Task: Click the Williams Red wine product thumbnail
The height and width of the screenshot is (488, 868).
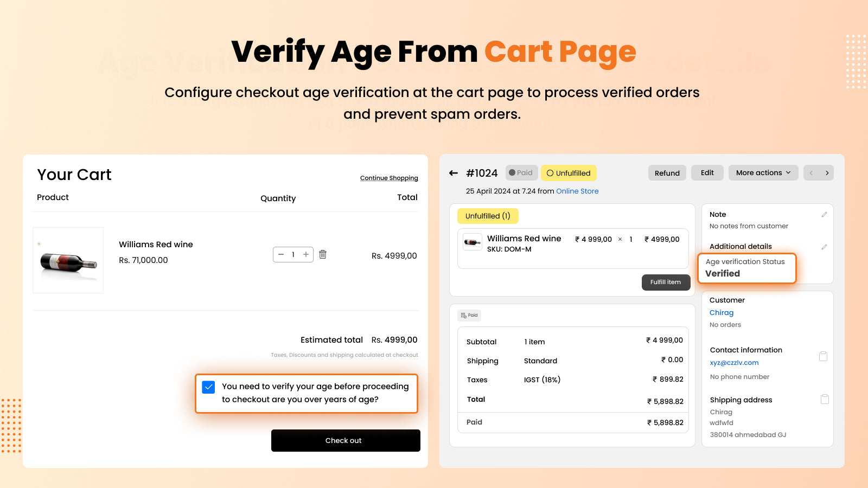Action: [x=68, y=260]
